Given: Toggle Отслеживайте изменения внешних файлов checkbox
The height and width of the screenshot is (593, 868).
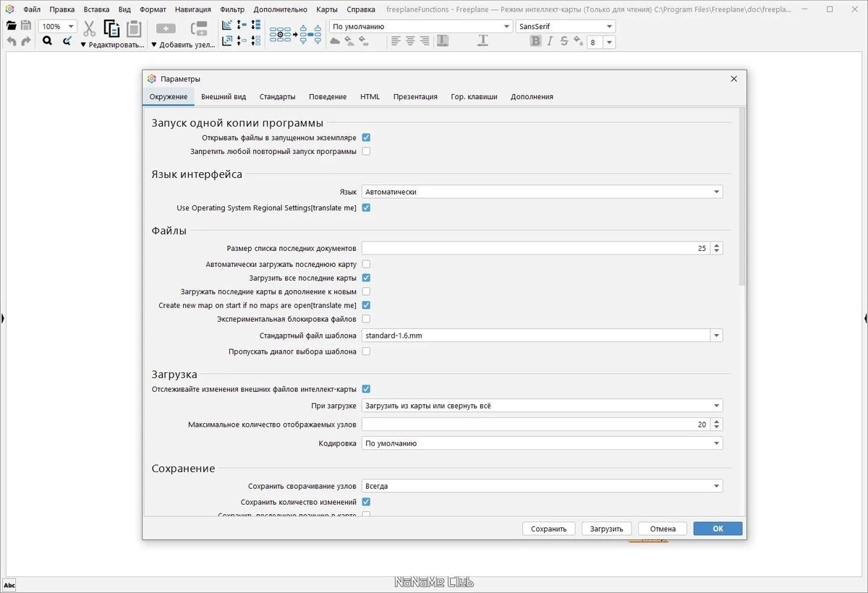Looking at the screenshot, I should pyautogui.click(x=366, y=389).
